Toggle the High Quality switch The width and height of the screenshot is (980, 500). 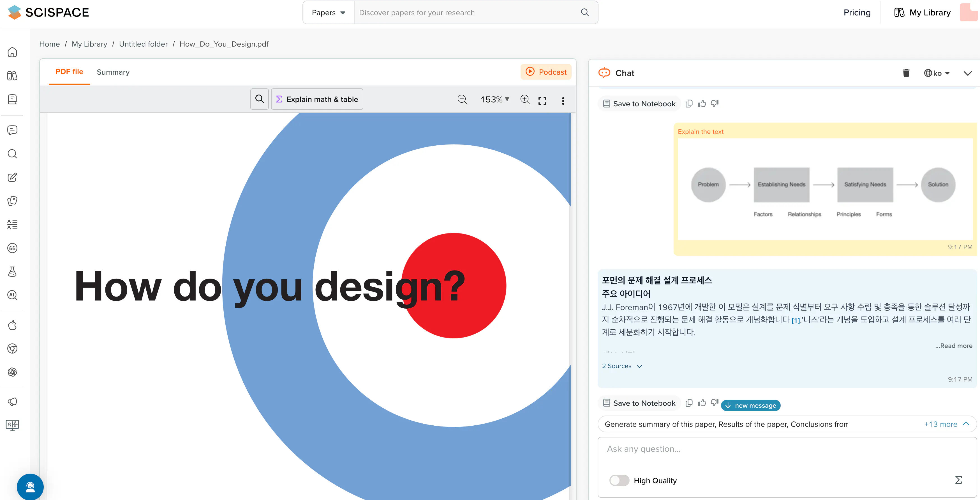(x=619, y=480)
